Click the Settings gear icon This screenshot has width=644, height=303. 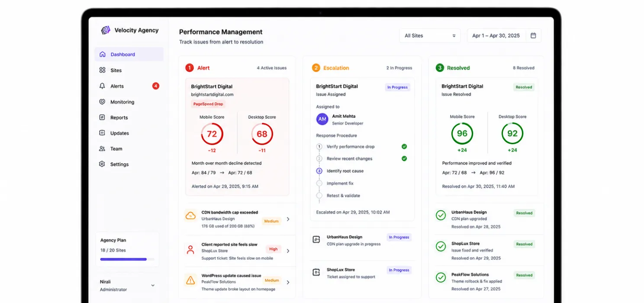pyautogui.click(x=102, y=164)
